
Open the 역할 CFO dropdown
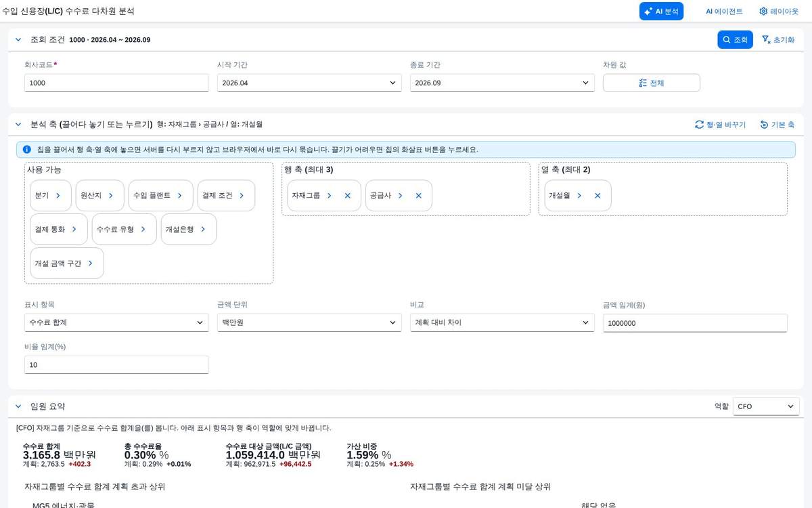[766, 406]
